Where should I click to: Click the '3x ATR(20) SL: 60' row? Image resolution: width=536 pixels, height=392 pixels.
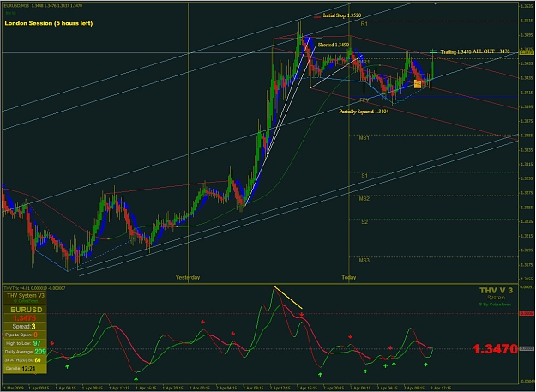coord(25,360)
